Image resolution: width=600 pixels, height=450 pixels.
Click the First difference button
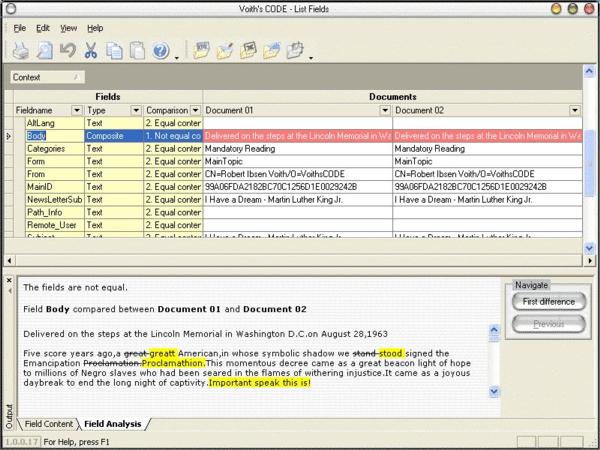(549, 302)
